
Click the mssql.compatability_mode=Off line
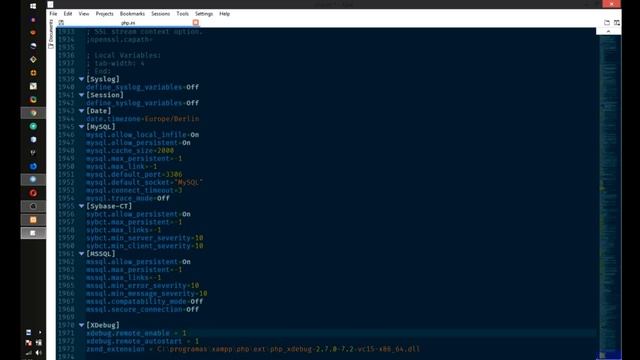(x=144, y=302)
